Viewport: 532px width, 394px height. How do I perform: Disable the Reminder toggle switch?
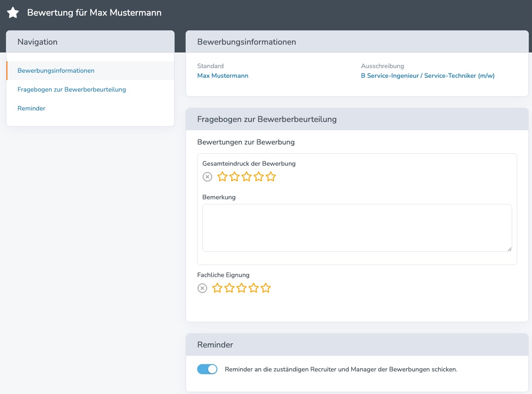pos(207,369)
